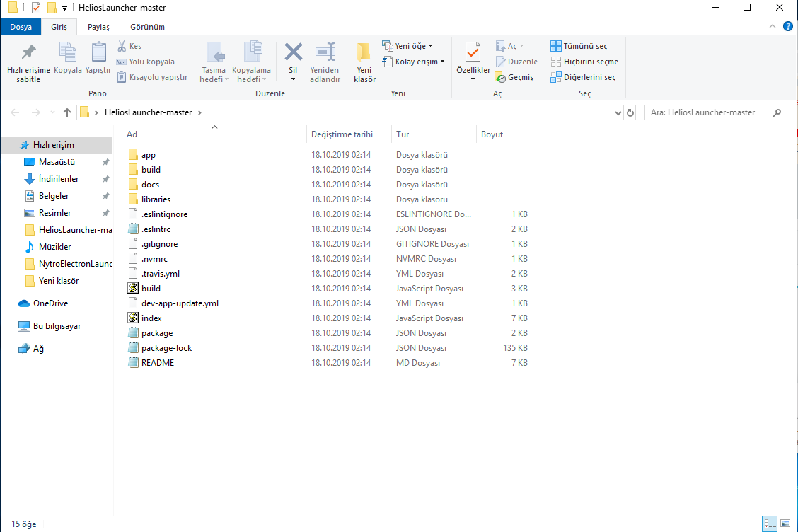Click the Geçmiş (History) icon
The image size is (798, 532).
pos(500,77)
